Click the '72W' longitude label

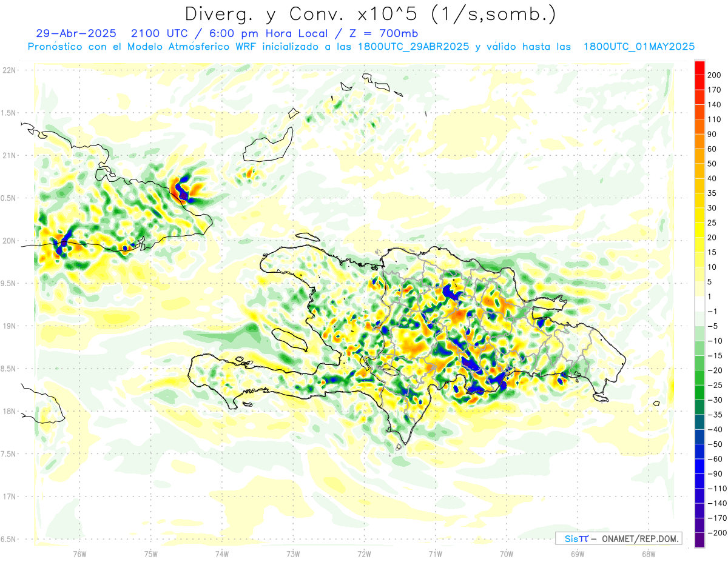pyautogui.click(x=364, y=555)
